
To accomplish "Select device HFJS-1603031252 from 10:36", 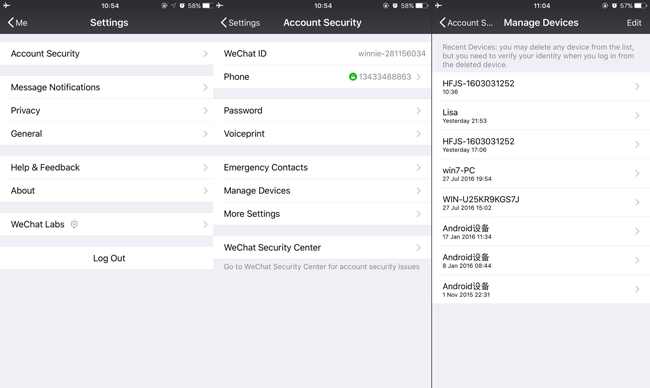I will point(541,87).
